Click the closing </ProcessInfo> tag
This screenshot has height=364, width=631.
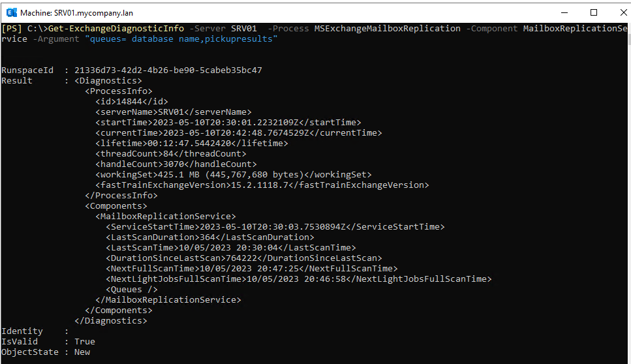click(121, 196)
